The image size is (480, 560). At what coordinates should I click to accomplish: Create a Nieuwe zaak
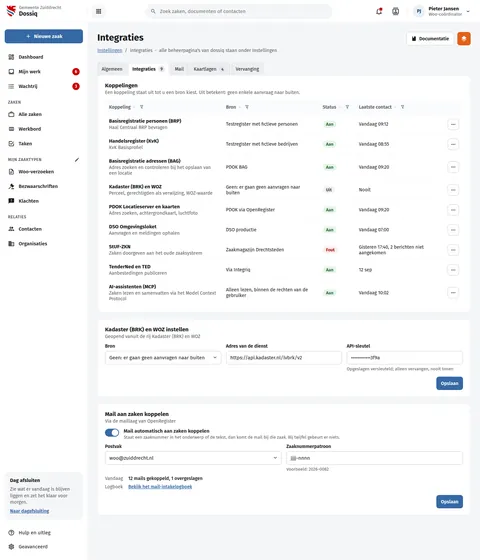tap(44, 36)
